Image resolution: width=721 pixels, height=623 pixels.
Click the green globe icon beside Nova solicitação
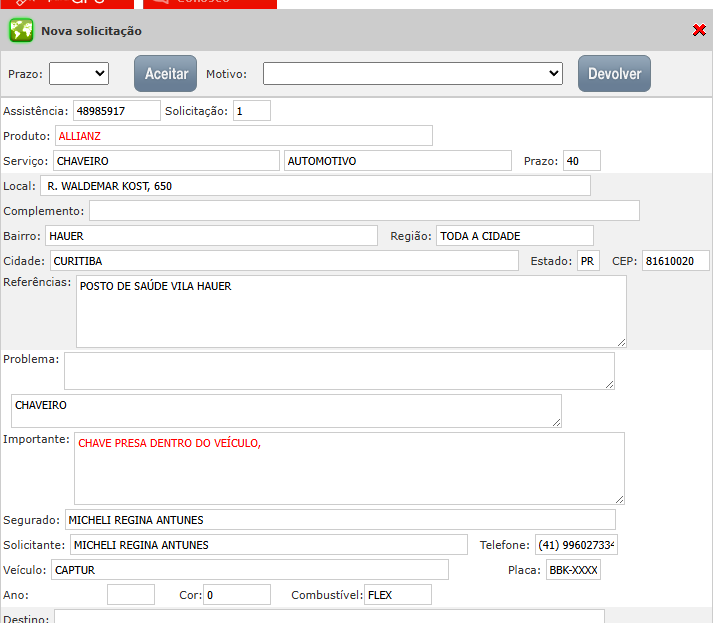[x=21, y=31]
